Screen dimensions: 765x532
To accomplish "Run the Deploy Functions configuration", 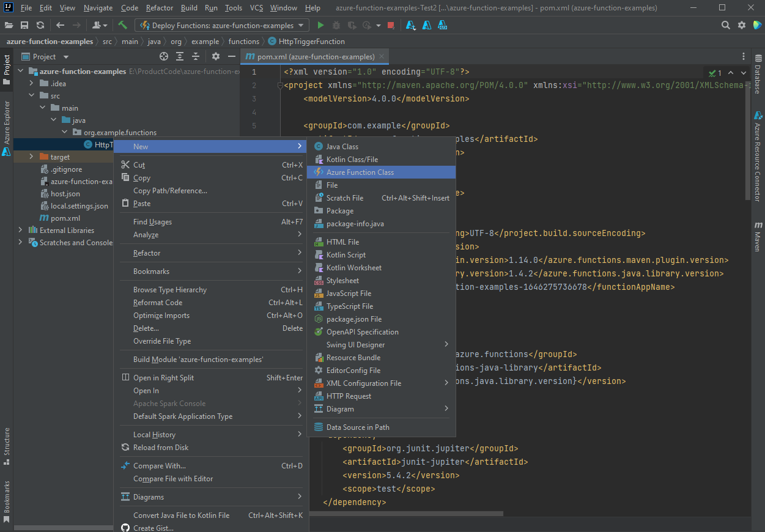I will click(x=320, y=25).
